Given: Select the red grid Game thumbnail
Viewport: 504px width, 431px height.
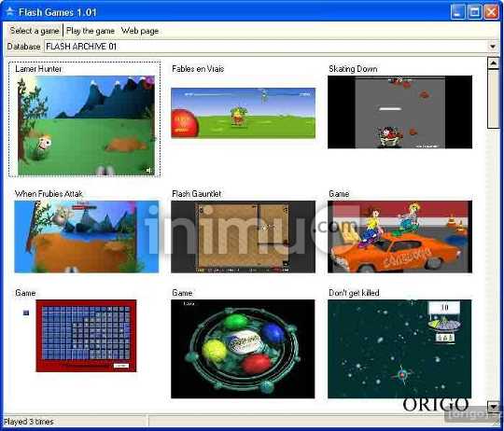Looking at the screenshot, I should point(86,336).
